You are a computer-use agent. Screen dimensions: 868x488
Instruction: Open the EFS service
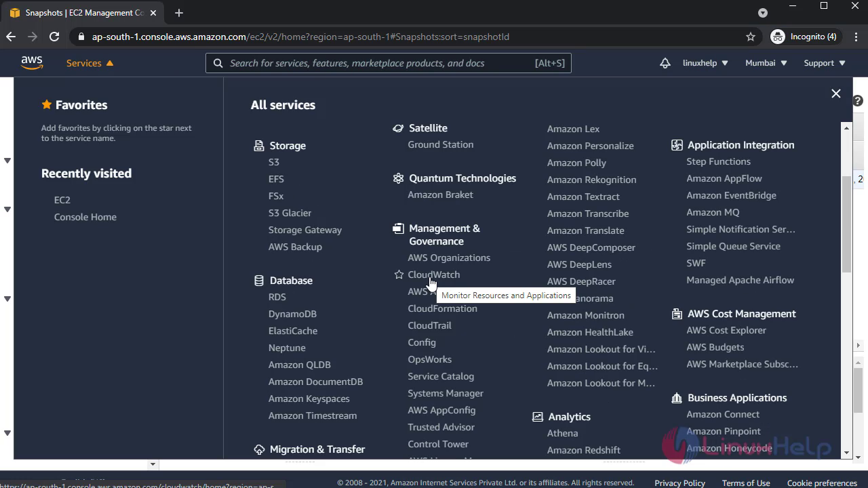coord(276,179)
